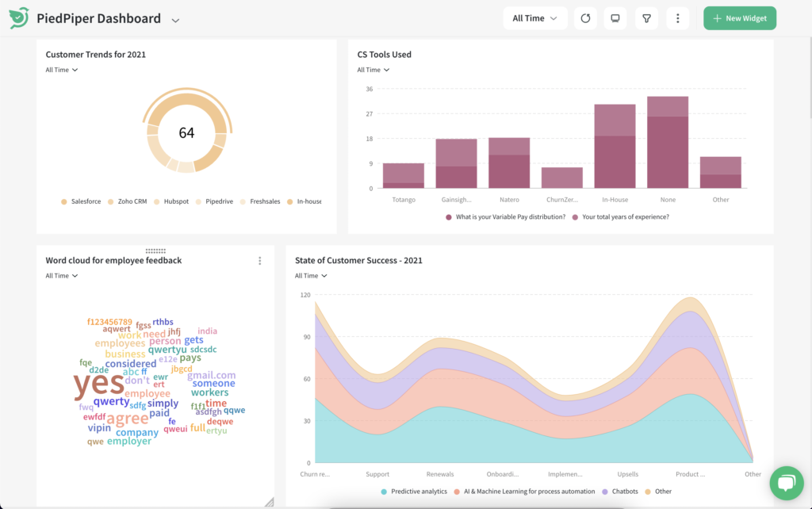Click the refresh dashboard icon
Viewport: 812px width, 509px height.
coord(585,18)
